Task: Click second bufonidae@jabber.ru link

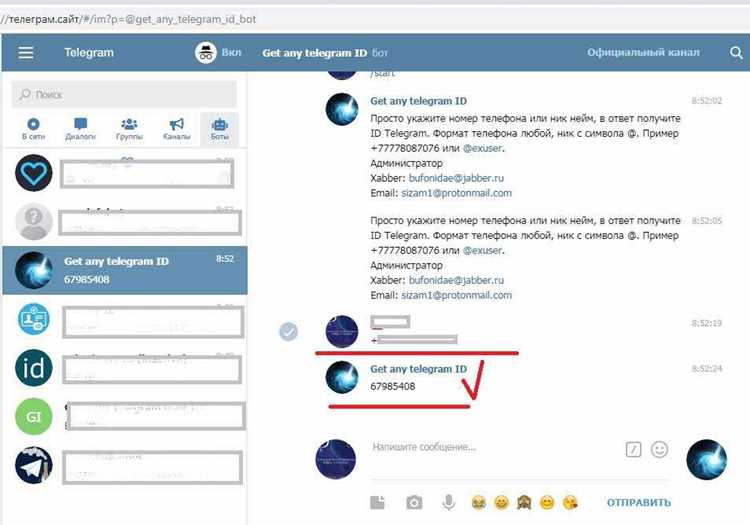Action: pos(456,280)
